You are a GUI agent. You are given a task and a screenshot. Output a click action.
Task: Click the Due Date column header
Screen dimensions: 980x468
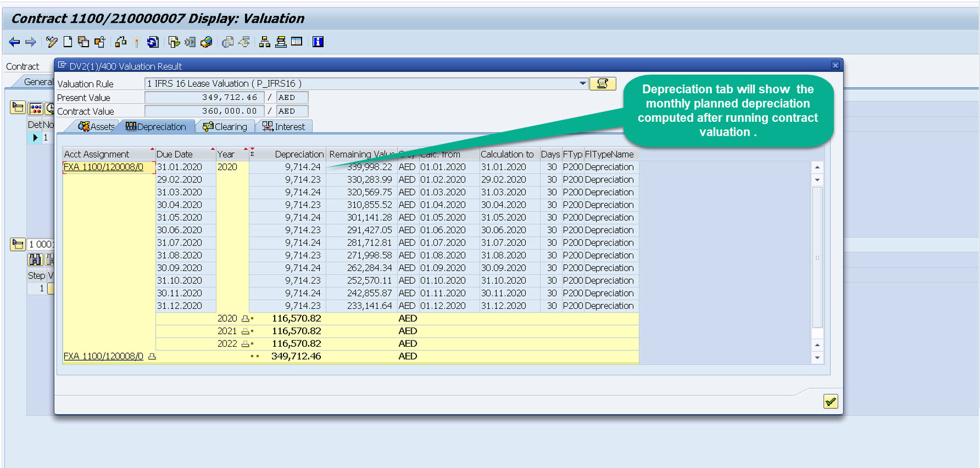coord(185,154)
